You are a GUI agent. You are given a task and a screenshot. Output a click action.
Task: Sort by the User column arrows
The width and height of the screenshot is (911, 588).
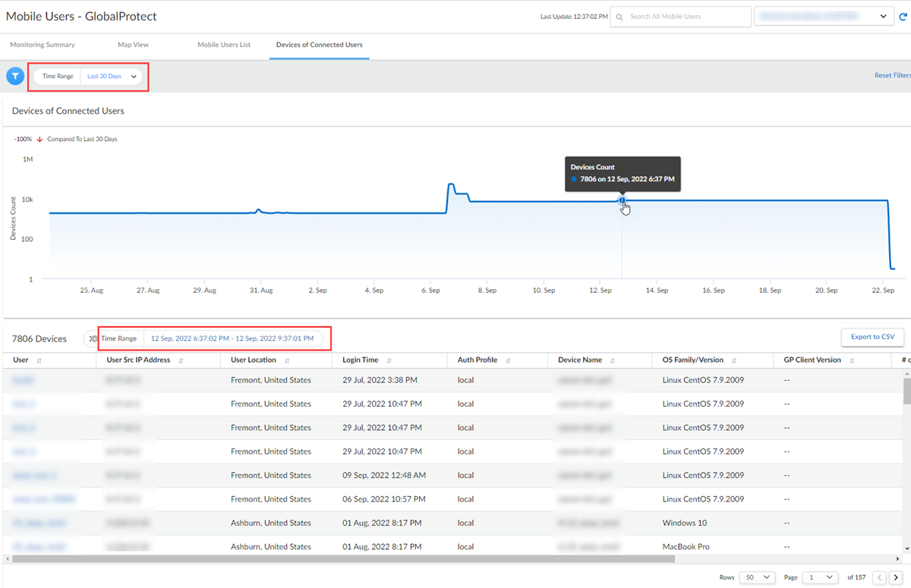[x=39, y=360]
